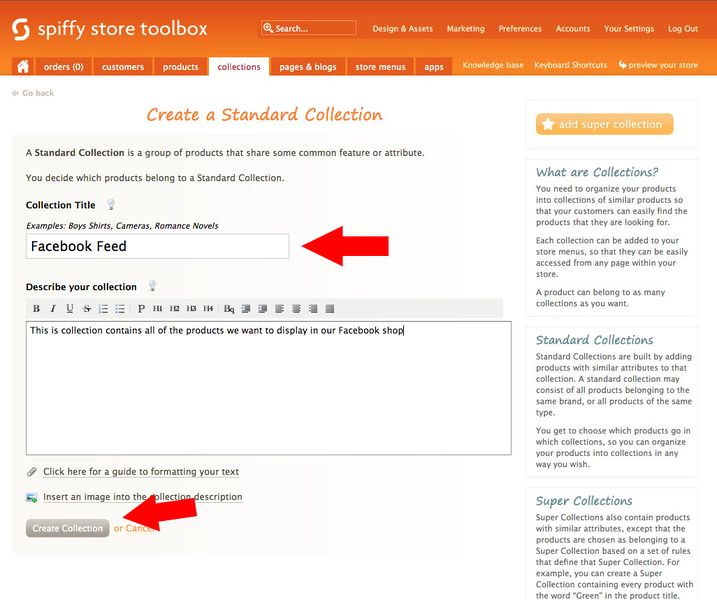Set paragraph format with P icon
Image resolution: width=717 pixels, height=600 pixels.
click(141, 308)
